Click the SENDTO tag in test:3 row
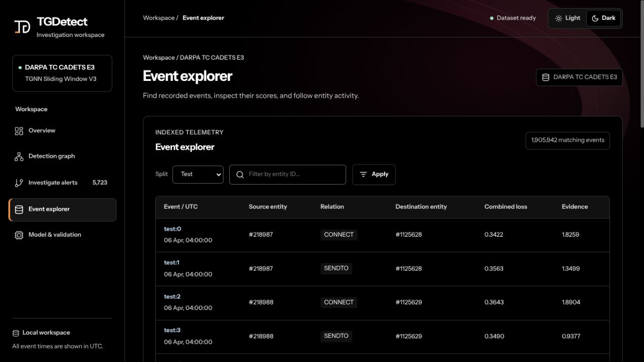Screen dimensions: 644x362 (336, 336)
